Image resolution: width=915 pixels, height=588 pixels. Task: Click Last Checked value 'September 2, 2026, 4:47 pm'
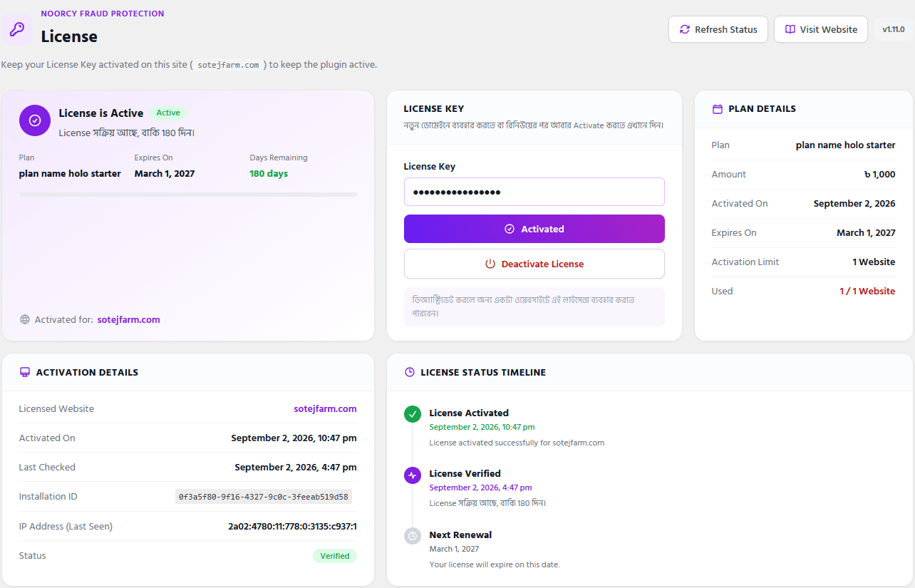click(296, 467)
